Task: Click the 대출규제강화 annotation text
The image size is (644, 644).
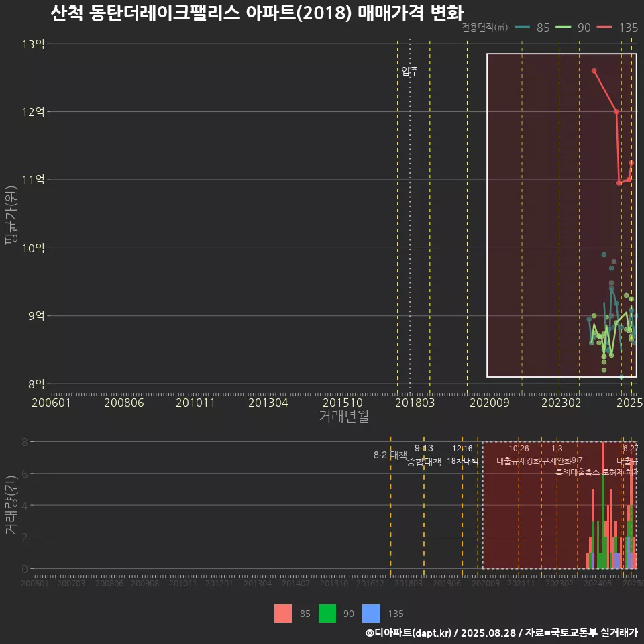Action: click(x=519, y=461)
